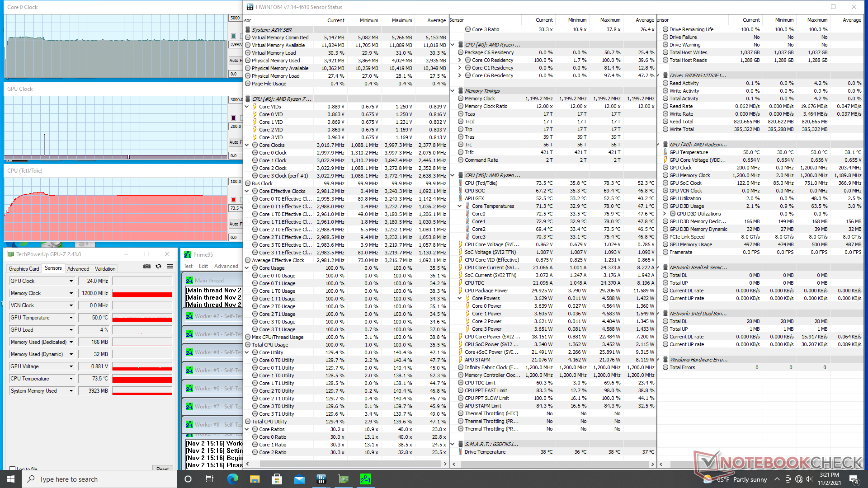Expand the GPU D3D Utilizations row
Image resolution: width=868 pixels, height=488 pixels.
pyautogui.click(x=665, y=214)
